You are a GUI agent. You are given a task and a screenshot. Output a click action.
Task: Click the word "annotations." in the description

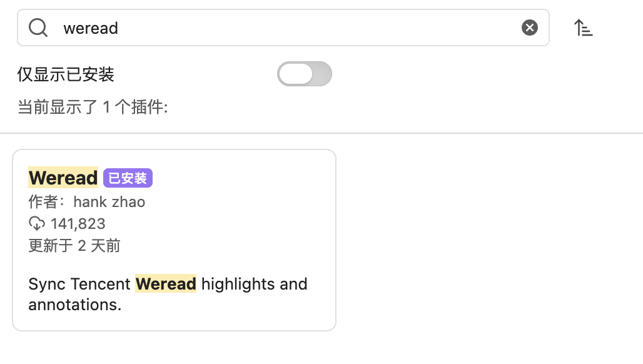click(74, 305)
